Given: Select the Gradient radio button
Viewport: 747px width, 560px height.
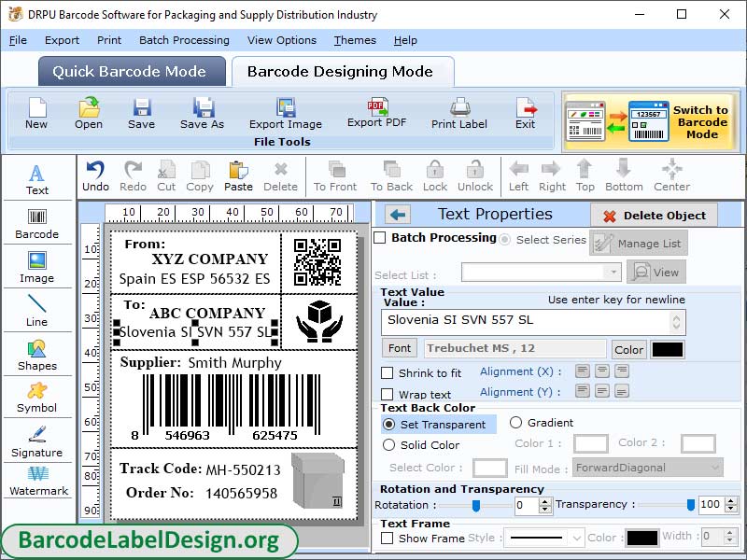Looking at the screenshot, I should point(515,423).
